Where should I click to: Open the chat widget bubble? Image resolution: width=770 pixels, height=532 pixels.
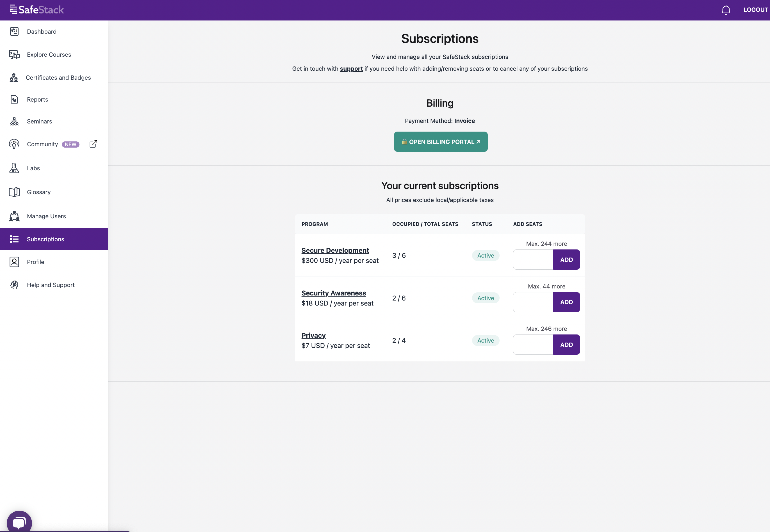19,522
